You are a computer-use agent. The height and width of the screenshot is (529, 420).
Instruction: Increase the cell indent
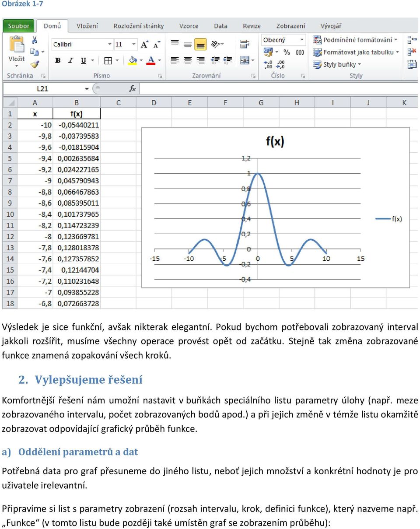227,60
